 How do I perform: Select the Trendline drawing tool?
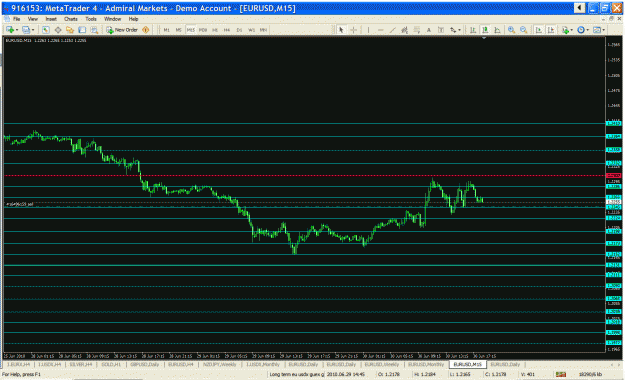point(393,30)
